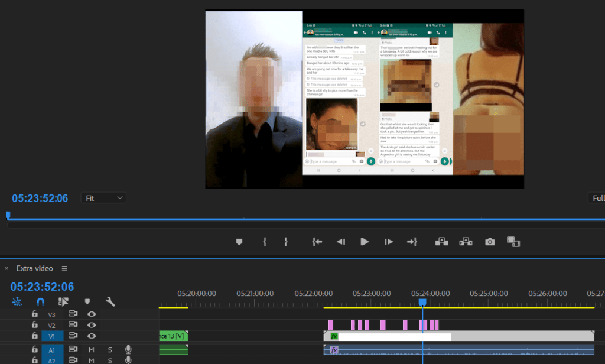
Task: Click the timeline playhead timecode 05:23:52:06
Action: (x=42, y=287)
